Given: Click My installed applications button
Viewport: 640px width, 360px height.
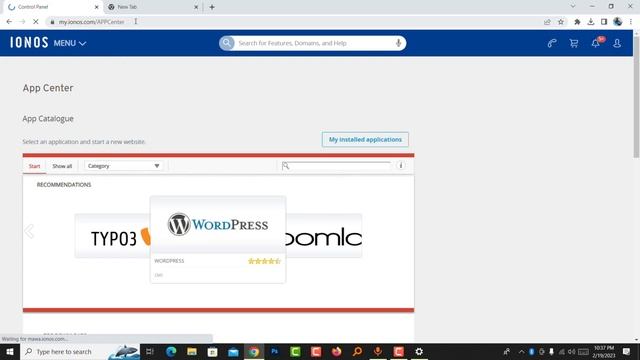Looking at the screenshot, I should pos(365,140).
